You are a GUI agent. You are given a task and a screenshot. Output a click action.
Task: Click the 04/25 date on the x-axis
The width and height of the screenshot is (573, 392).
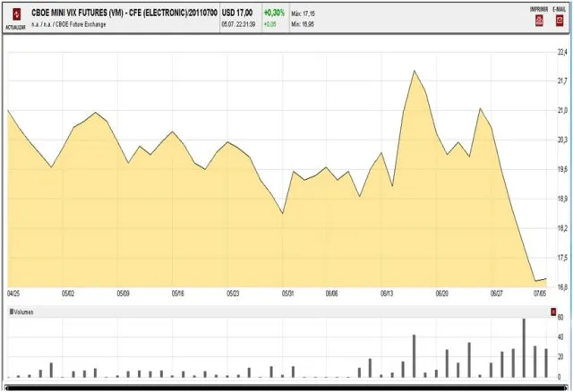point(13,293)
